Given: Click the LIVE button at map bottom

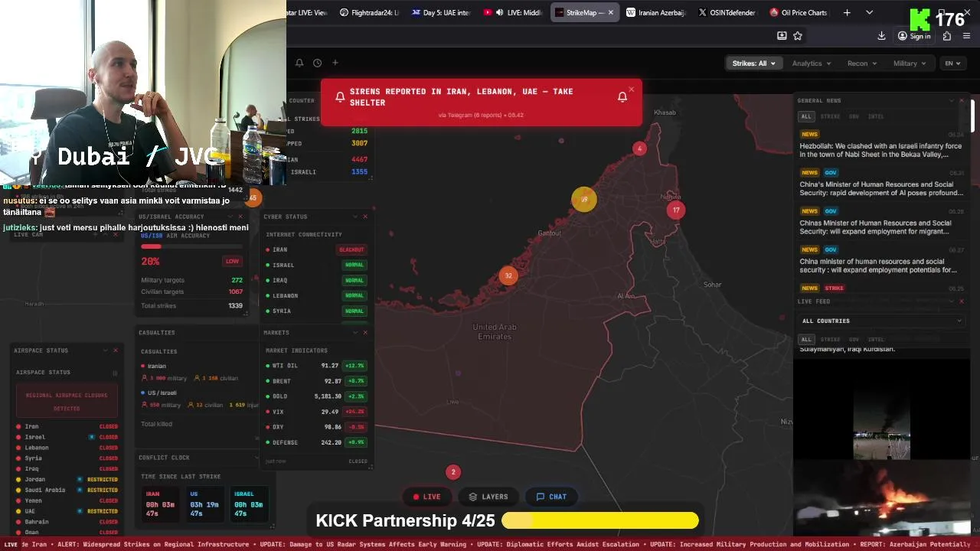Looking at the screenshot, I should pos(427,497).
